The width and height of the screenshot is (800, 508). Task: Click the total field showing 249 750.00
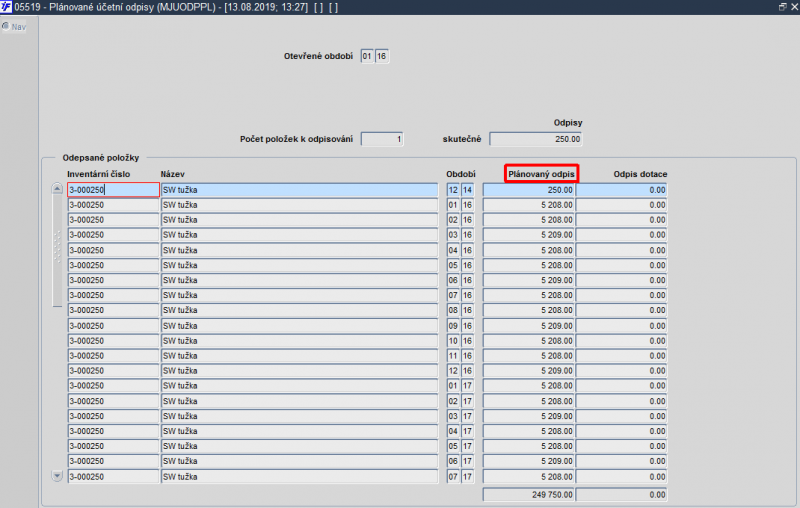point(529,494)
